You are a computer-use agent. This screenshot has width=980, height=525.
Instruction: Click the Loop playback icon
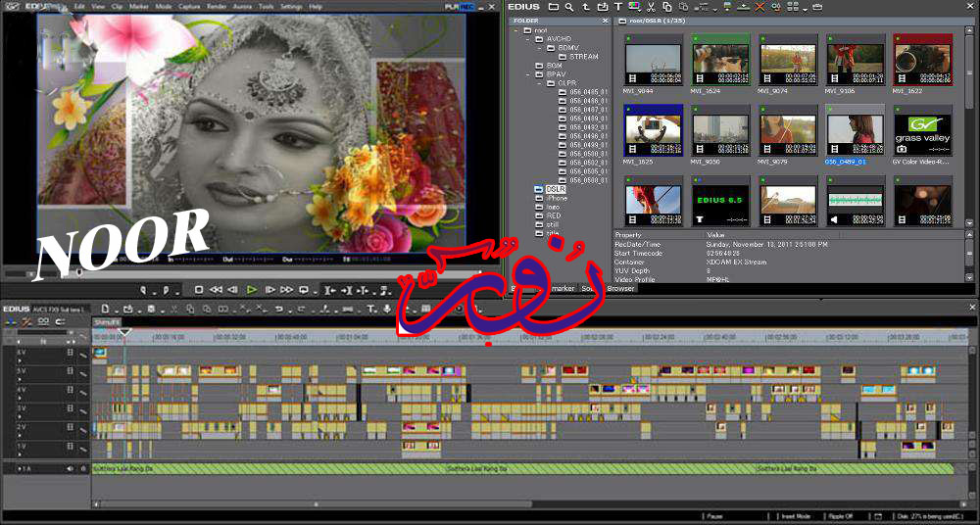[x=304, y=290]
